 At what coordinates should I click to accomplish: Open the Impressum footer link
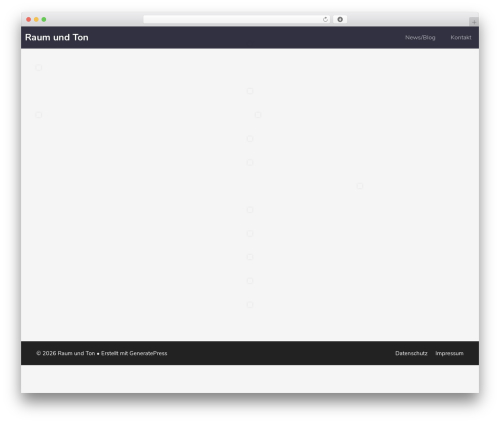[x=449, y=353]
